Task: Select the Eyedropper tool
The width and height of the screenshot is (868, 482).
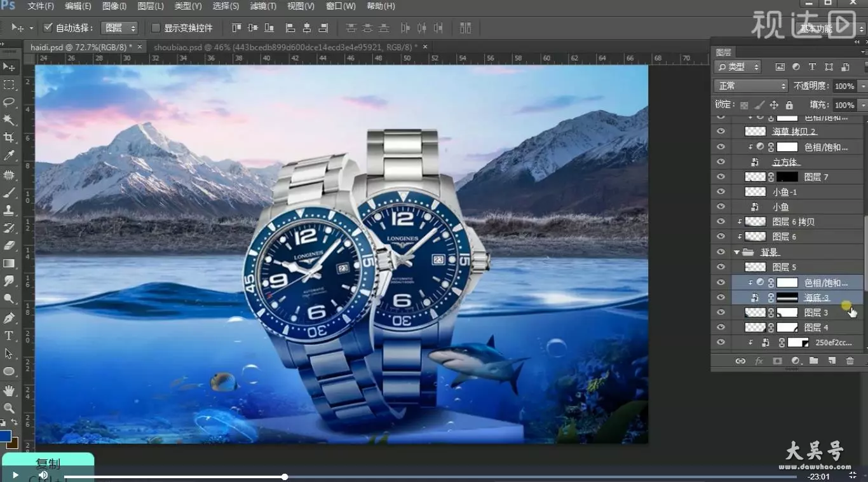Action: (x=9, y=156)
